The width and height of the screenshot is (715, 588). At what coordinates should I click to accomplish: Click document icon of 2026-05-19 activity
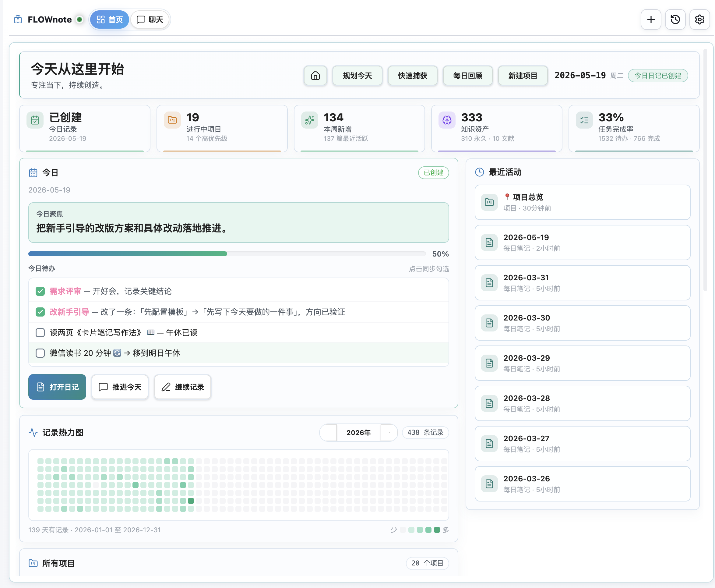tap(489, 243)
